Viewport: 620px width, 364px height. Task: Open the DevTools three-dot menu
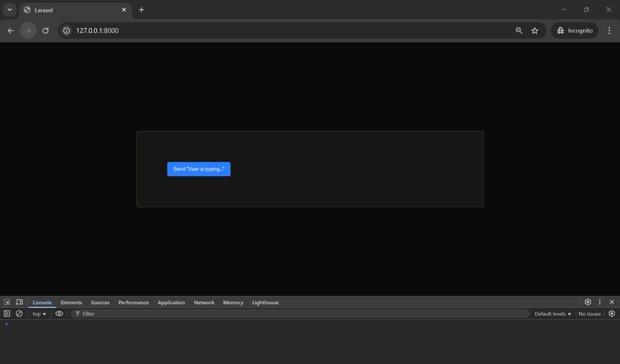(600, 302)
